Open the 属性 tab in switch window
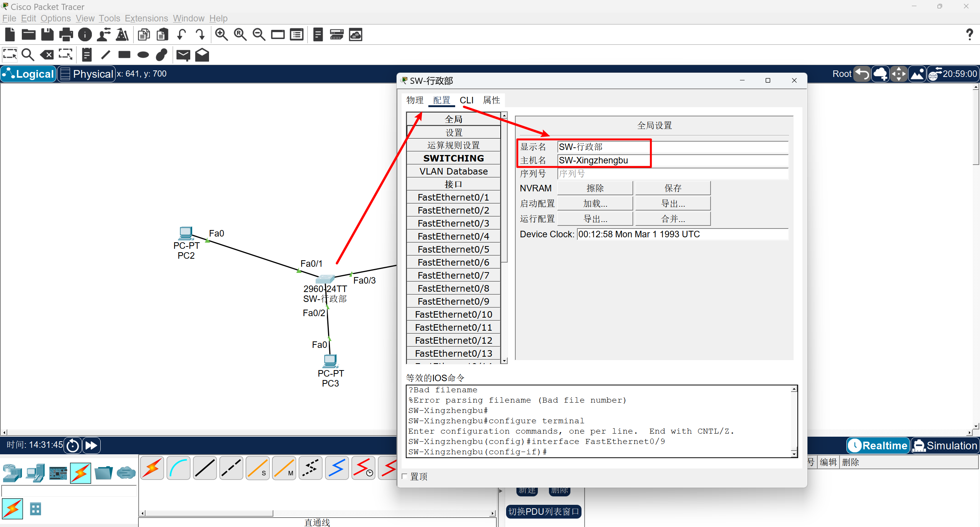The height and width of the screenshot is (527, 980). (x=492, y=100)
